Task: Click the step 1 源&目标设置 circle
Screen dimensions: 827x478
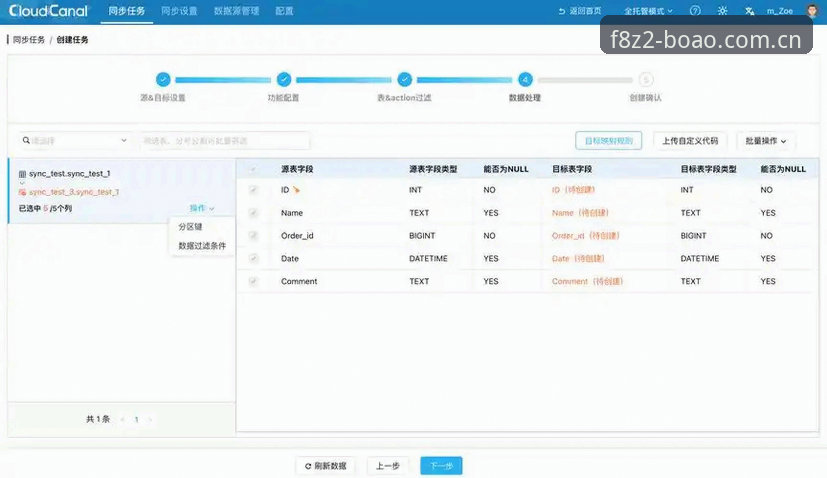Action: 163,80
